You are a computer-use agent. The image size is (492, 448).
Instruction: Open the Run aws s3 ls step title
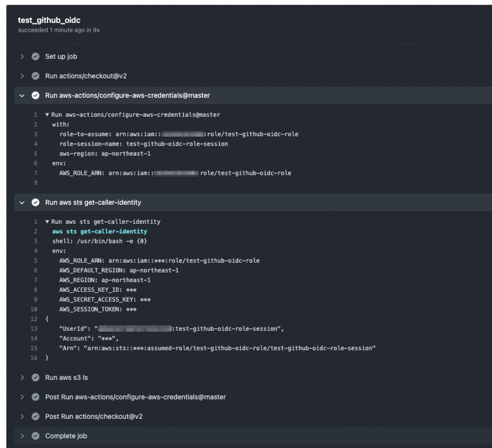click(x=67, y=377)
